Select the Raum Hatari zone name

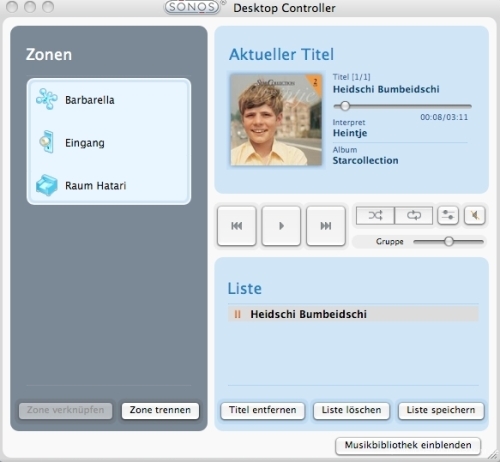(96, 186)
